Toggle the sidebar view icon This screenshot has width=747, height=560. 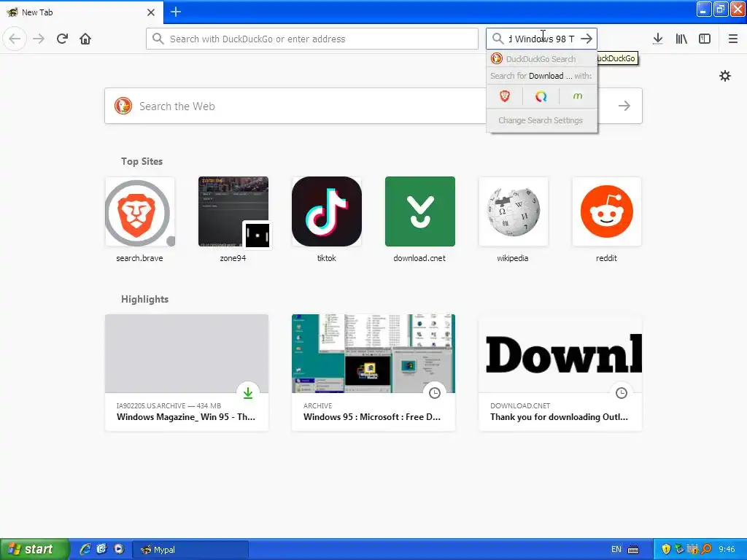(705, 39)
